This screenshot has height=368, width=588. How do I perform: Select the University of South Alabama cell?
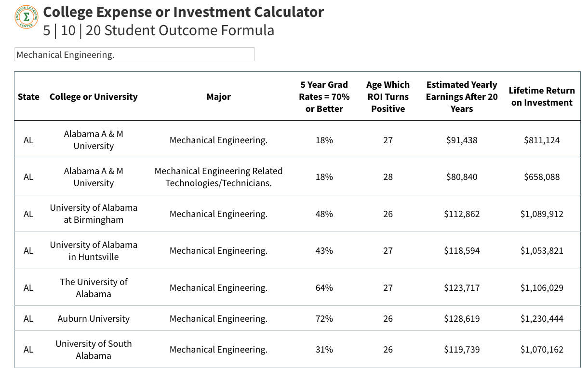pyautogui.click(x=94, y=349)
